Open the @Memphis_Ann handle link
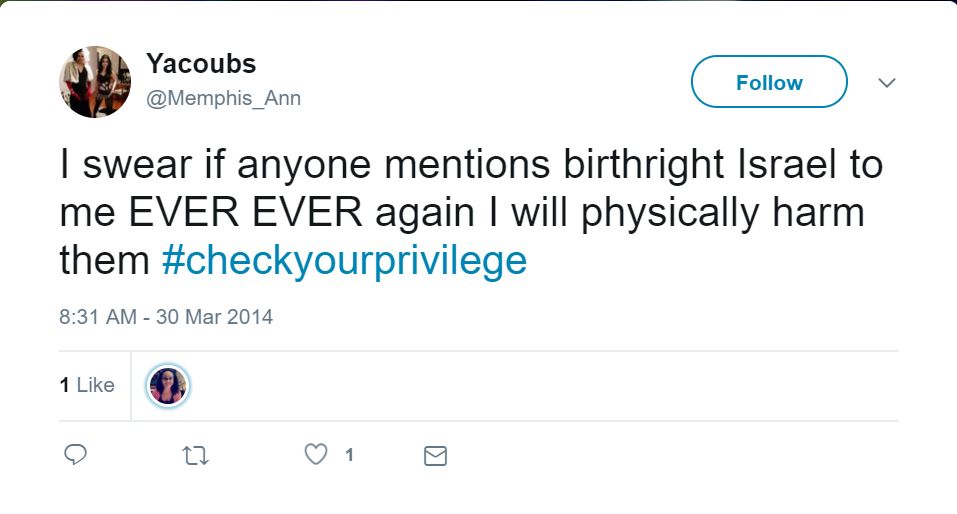This screenshot has width=957, height=514. click(x=223, y=98)
